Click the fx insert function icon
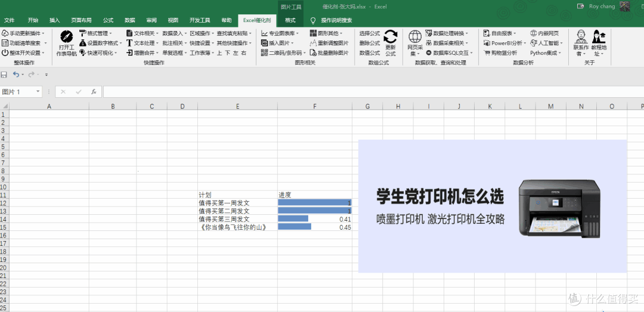This screenshot has height=312, width=644. coord(94,92)
